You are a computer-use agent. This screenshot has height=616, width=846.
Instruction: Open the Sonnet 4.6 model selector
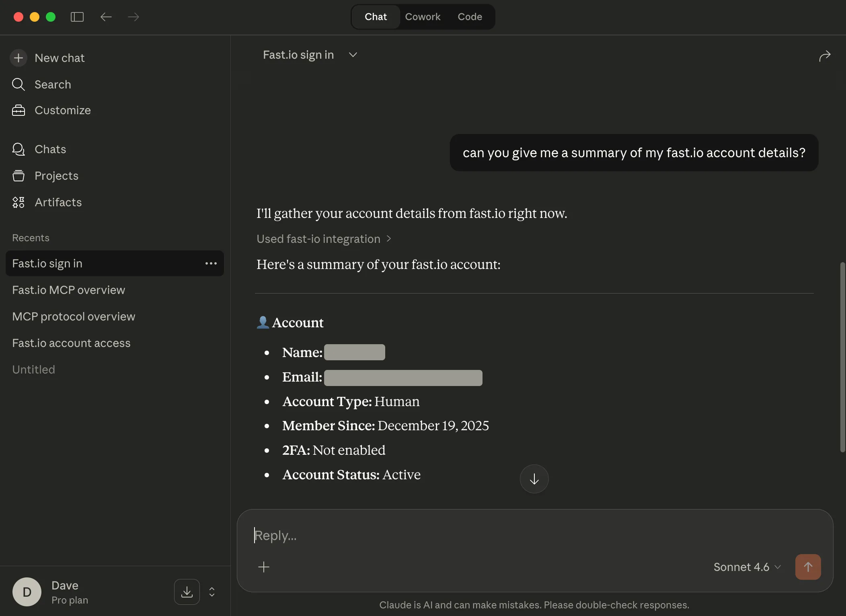[x=746, y=567]
